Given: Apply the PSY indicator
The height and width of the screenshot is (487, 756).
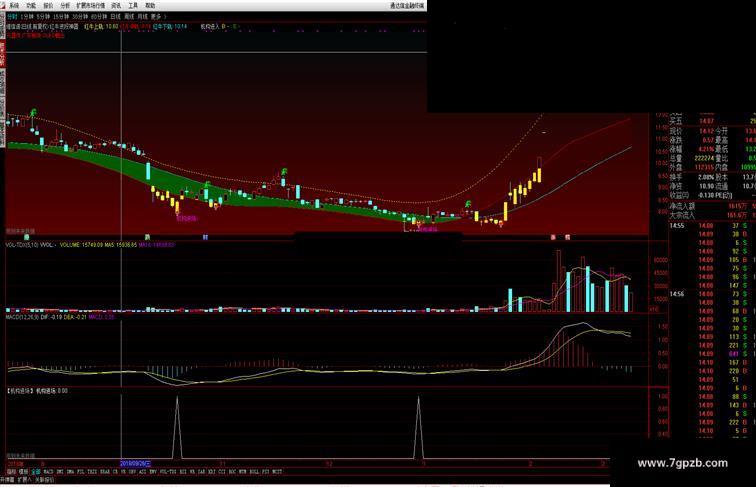Looking at the screenshot, I should (265, 472).
